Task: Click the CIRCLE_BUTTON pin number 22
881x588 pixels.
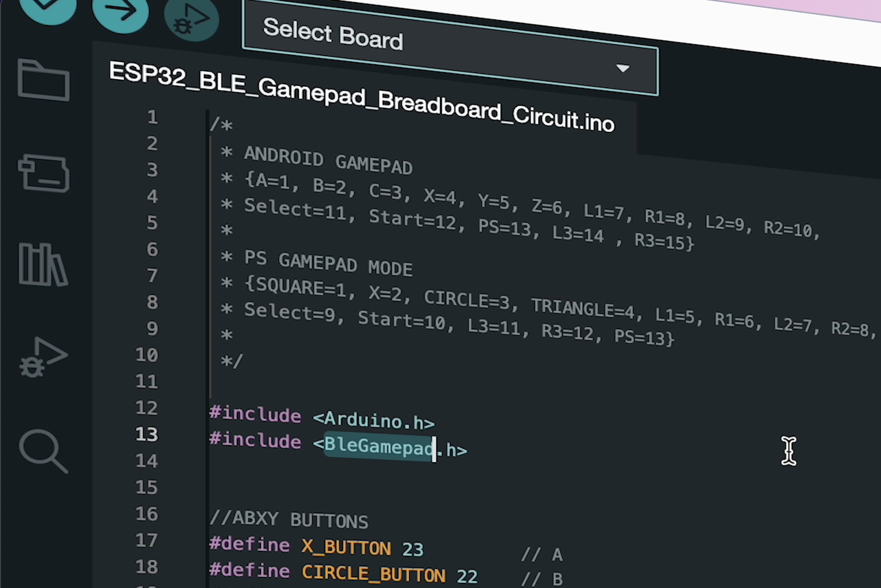Action: [467, 575]
